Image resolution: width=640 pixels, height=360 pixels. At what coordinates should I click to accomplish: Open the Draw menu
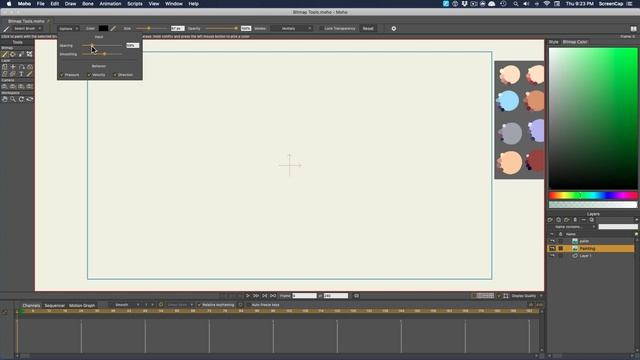tap(71, 4)
